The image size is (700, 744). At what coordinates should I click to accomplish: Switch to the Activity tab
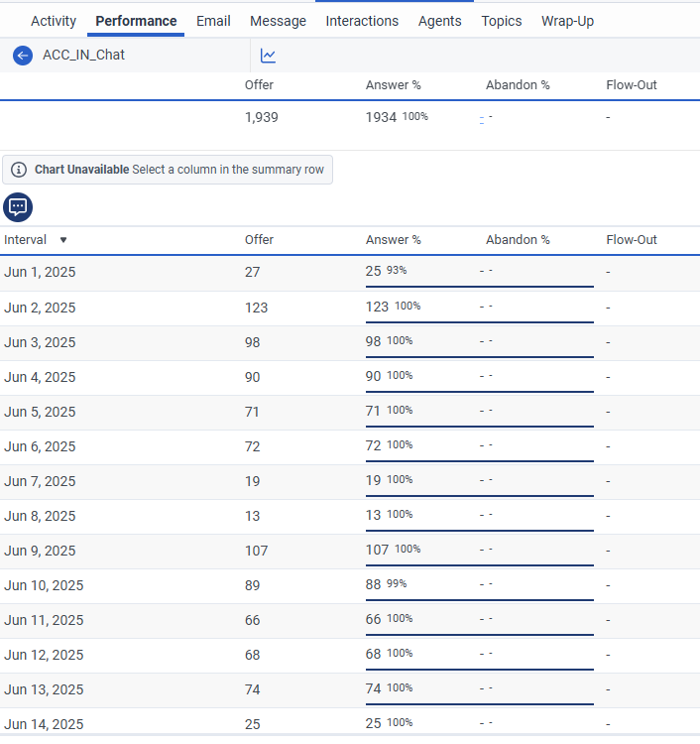pos(54,21)
